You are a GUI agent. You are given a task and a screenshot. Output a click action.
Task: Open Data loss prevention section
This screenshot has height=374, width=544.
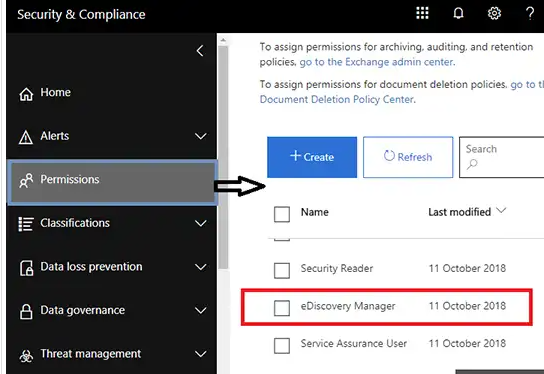click(91, 266)
